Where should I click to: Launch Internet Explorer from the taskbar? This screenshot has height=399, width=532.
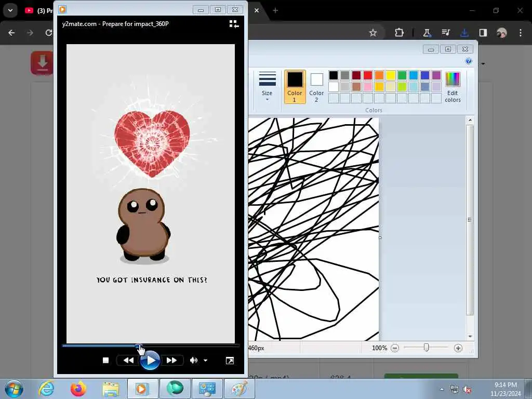pyautogui.click(x=46, y=389)
